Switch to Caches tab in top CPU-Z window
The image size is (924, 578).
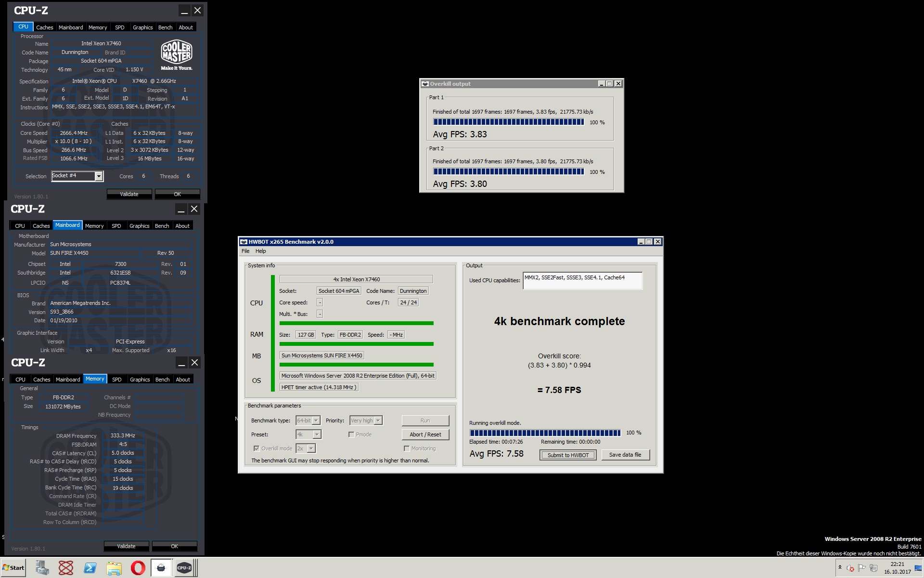point(45,27)
